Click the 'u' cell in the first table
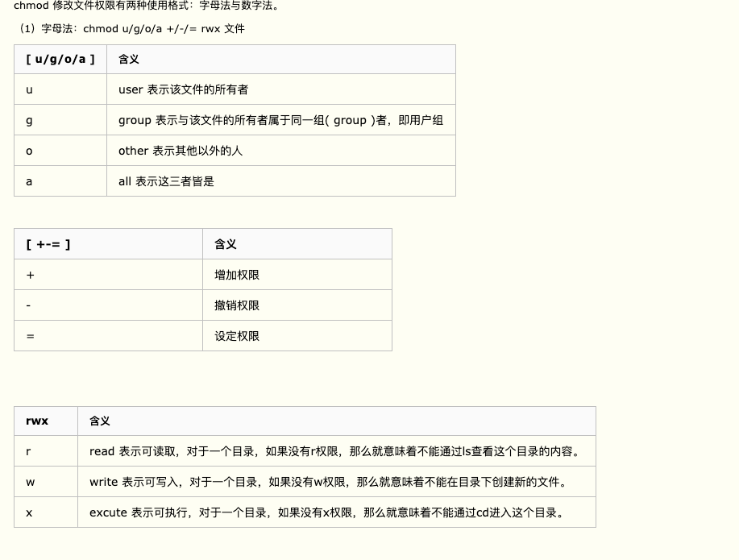The height and width of the screenshot is (560, 739). click(x=60, y=89)
